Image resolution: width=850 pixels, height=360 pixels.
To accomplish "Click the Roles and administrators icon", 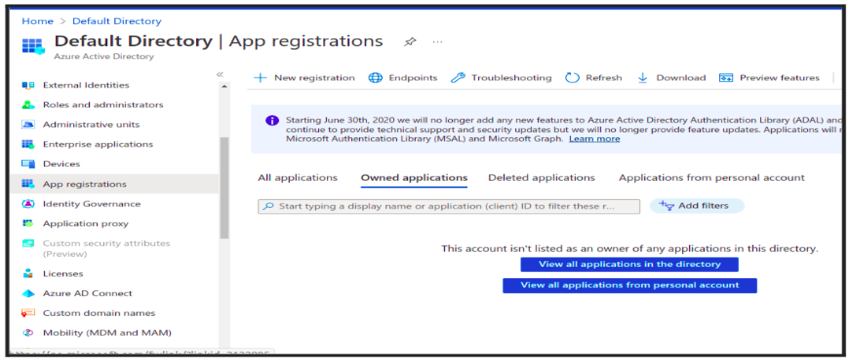I will [x=28, y=105].
